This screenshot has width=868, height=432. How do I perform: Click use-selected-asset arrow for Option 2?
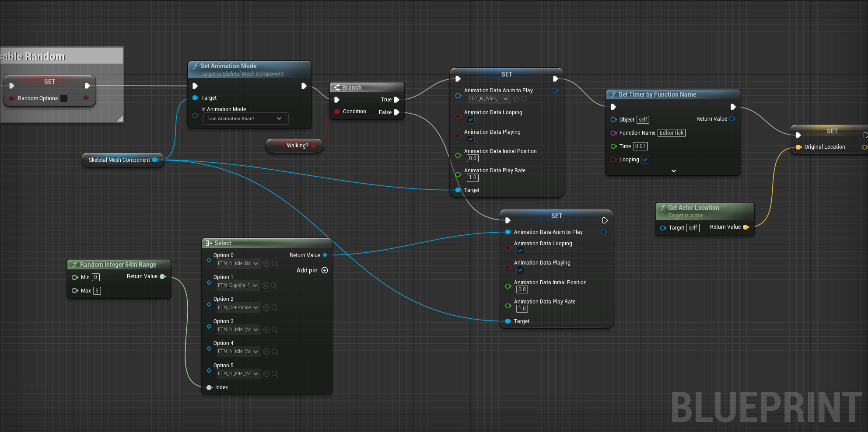(x=266, y=308)
